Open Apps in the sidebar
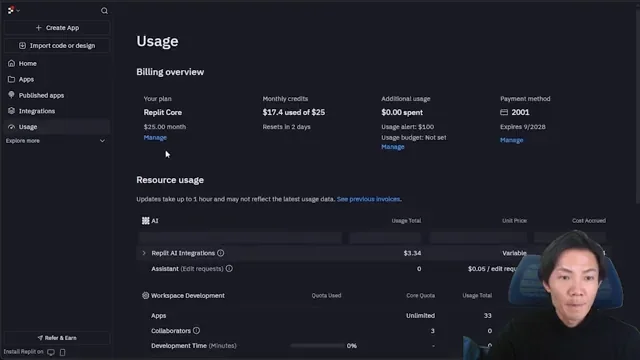The image size is (640, 360). point(57,80)
